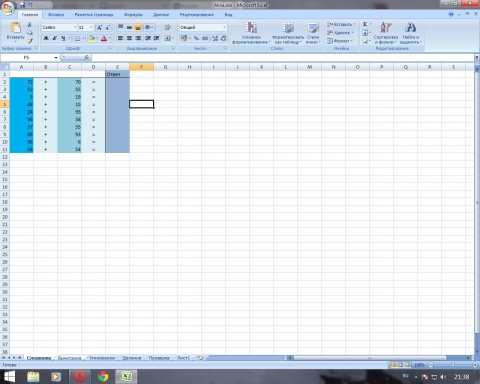Toggle underline formatting
Image resolution: width=480 pixels, height=384 pixels.
pos(63,38)
